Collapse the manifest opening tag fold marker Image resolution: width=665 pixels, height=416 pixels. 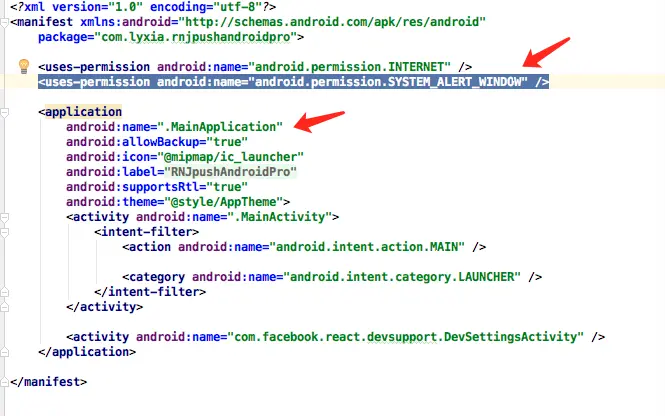[5, 22]
